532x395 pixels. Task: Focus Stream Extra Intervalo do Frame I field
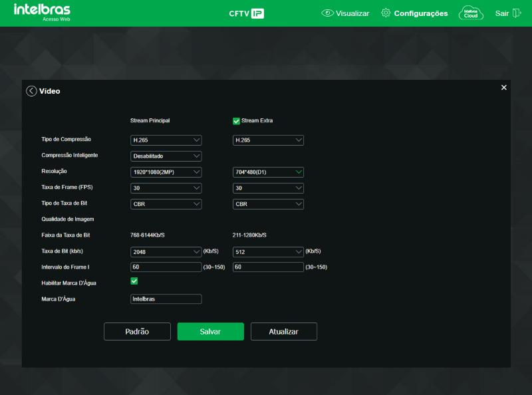268,267
